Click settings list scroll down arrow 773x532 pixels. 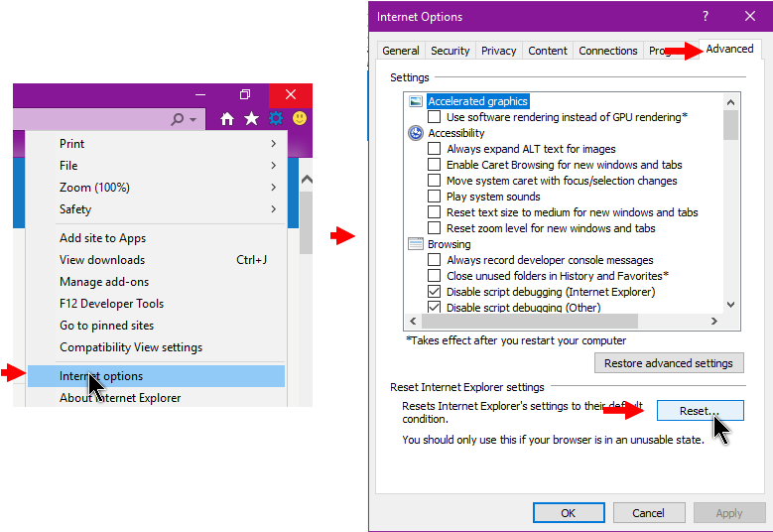click(730, 304)
